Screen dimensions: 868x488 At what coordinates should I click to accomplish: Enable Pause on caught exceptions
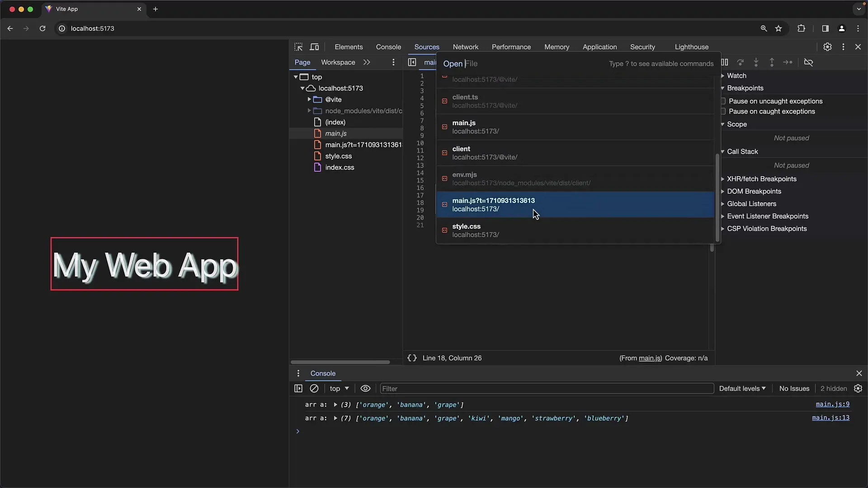(722, 112)
